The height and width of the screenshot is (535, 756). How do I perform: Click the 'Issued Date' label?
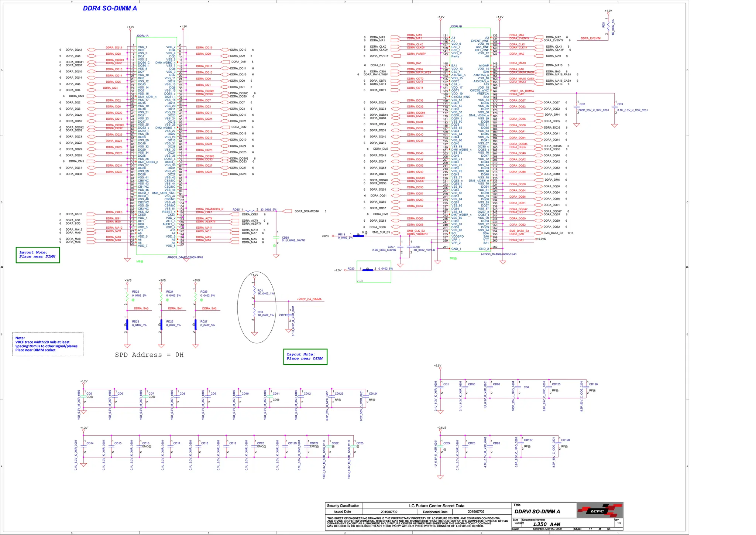pyautogui.click(x=342, y=512)
